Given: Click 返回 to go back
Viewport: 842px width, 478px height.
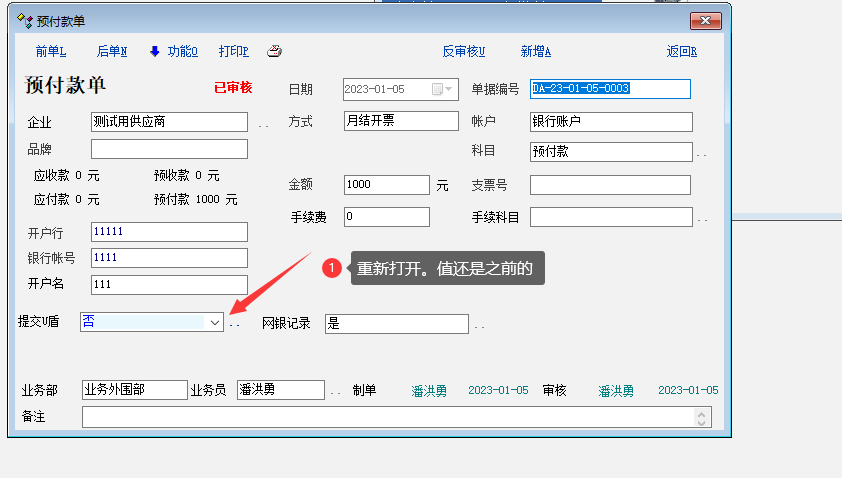Looking at the screenshot, I should (x=681, y=52).
